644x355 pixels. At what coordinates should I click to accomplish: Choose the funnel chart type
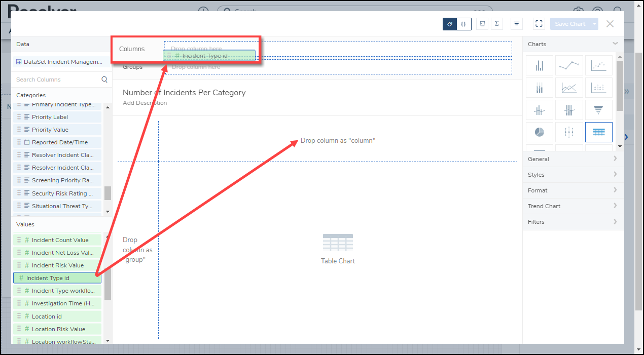tap(598, 110)
